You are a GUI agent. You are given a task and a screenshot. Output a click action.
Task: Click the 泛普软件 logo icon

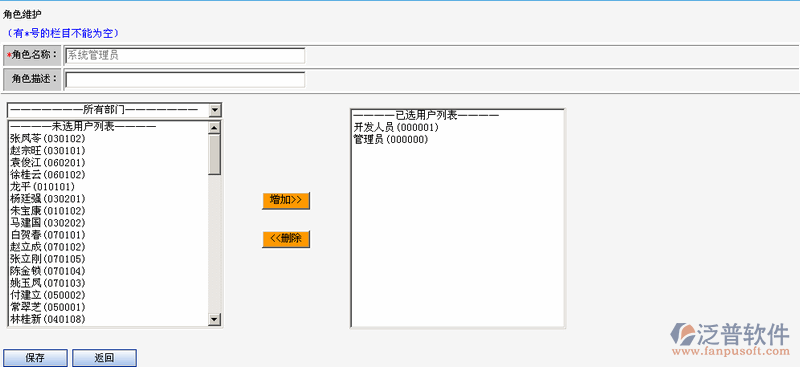[x=683, y=334]
